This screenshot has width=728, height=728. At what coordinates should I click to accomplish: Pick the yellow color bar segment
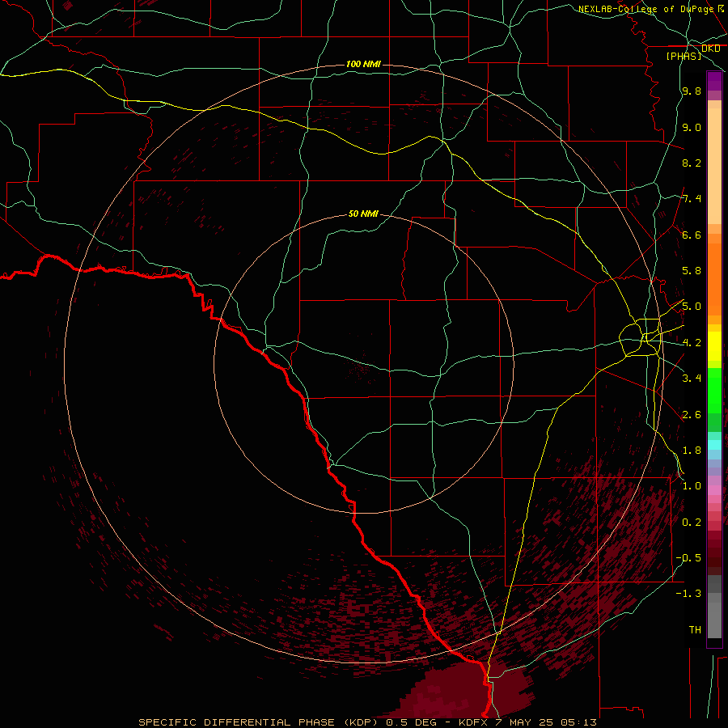pos(714,346)
